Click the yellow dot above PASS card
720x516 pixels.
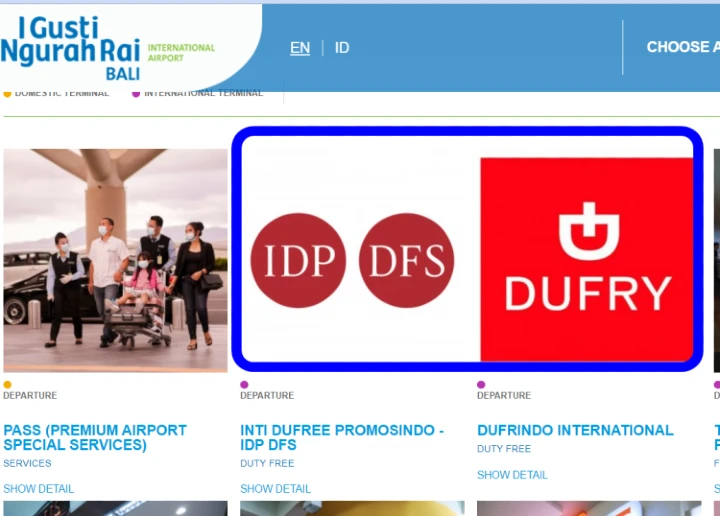click(x=7, y=385)
